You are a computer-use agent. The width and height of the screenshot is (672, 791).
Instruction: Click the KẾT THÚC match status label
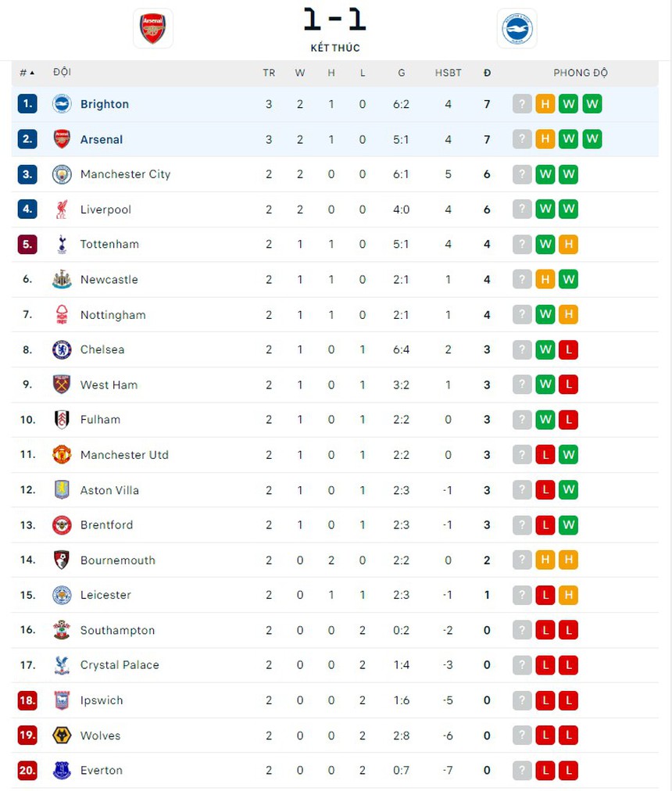pyautogui.click(x=334, y=48)
